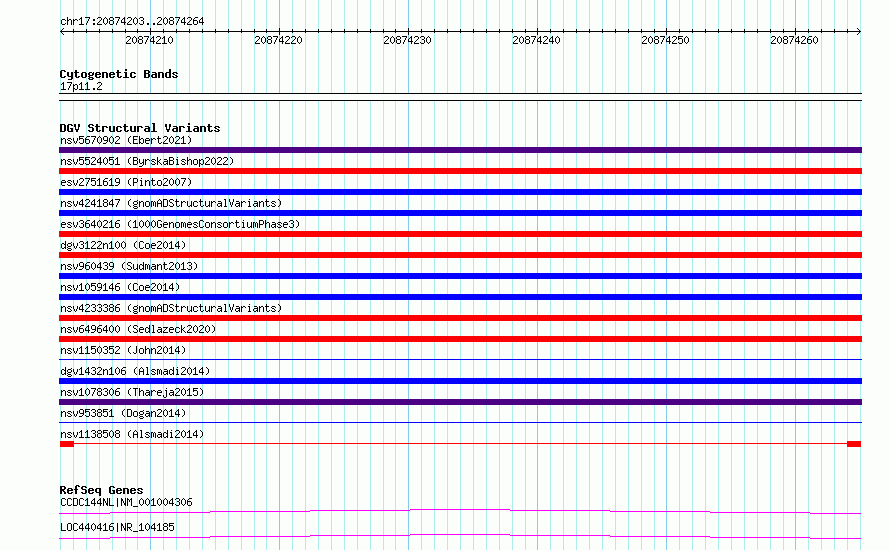Click the nsv960439 (Sudmant2013) label
Screen dimensions: 890x550
[x=129, y=266]
